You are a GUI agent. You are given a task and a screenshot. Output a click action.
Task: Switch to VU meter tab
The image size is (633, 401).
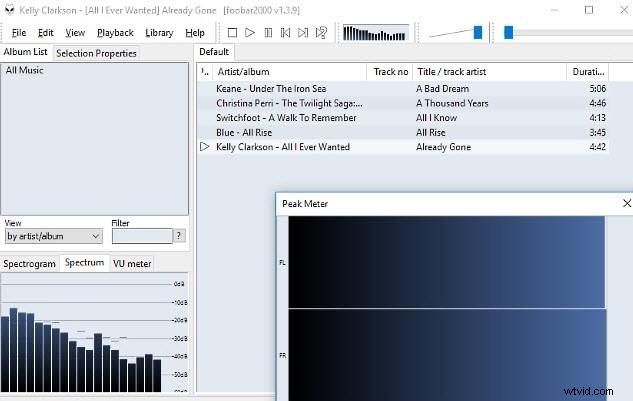(x=132, y=264)
